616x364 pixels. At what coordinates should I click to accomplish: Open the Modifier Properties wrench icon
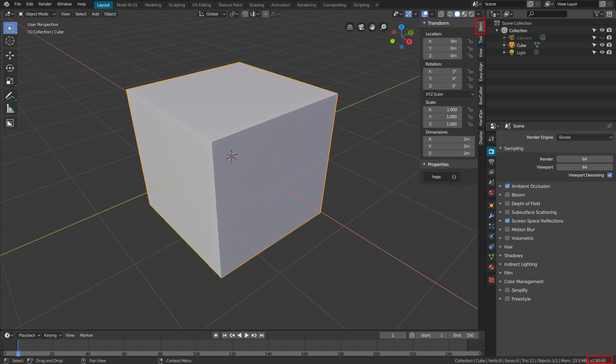(x=491, y=216)
